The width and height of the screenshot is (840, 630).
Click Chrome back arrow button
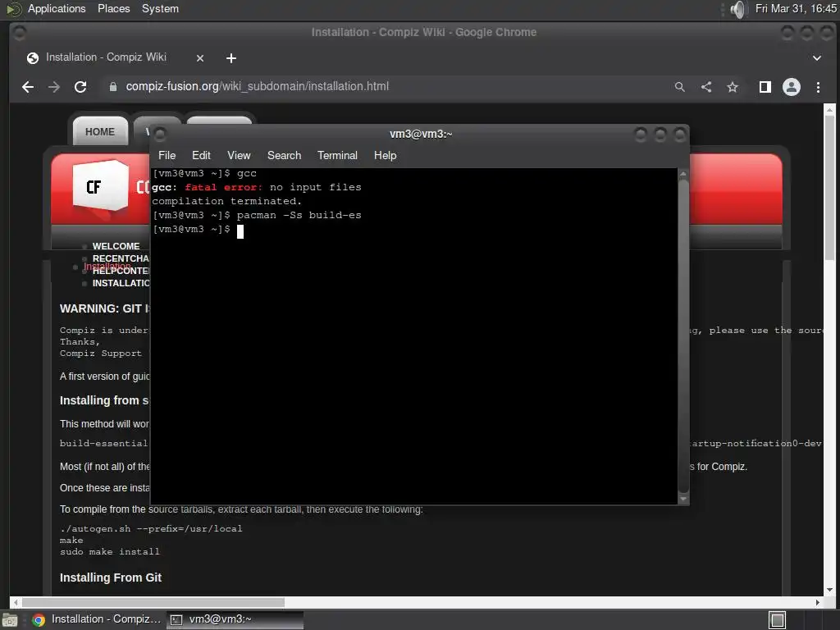[x=28, y=87]
